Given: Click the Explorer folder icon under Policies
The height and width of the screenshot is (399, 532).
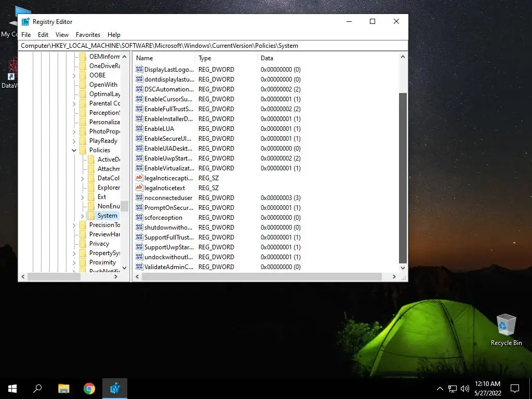Looking at the screenshot, I should click(91, 187).
